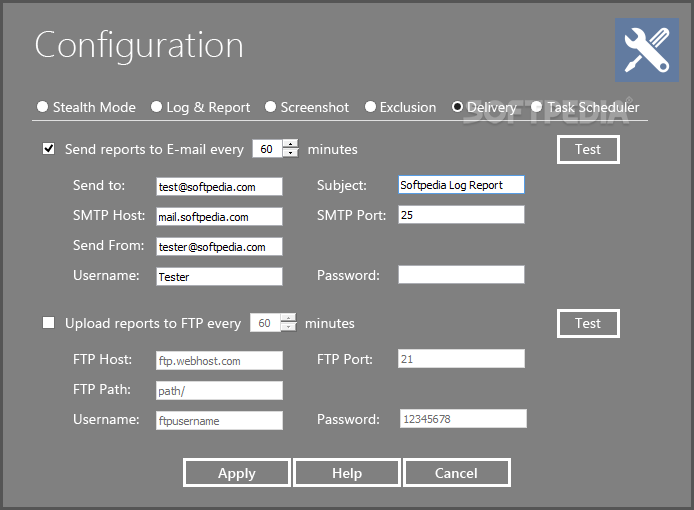Click the 'FTP Host:' label
This screenshot has height=510, width=694.
point(102,359)
